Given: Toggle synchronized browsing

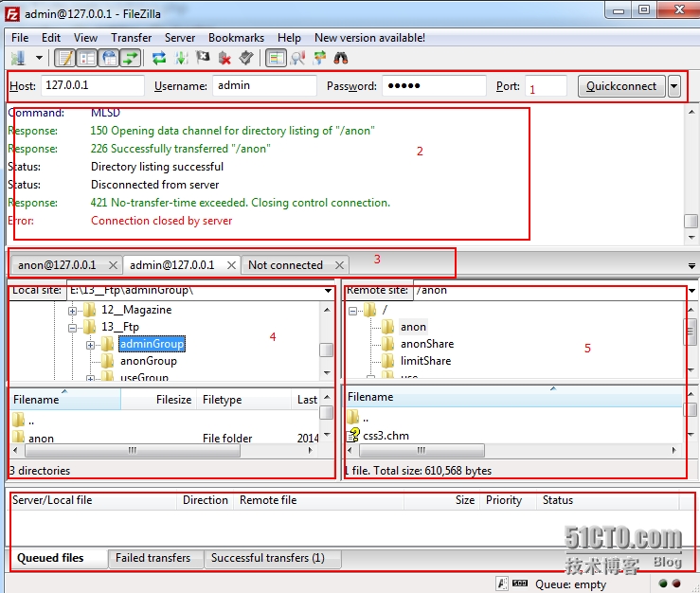Looking at the screenshot, I should (x=319, y=58).
